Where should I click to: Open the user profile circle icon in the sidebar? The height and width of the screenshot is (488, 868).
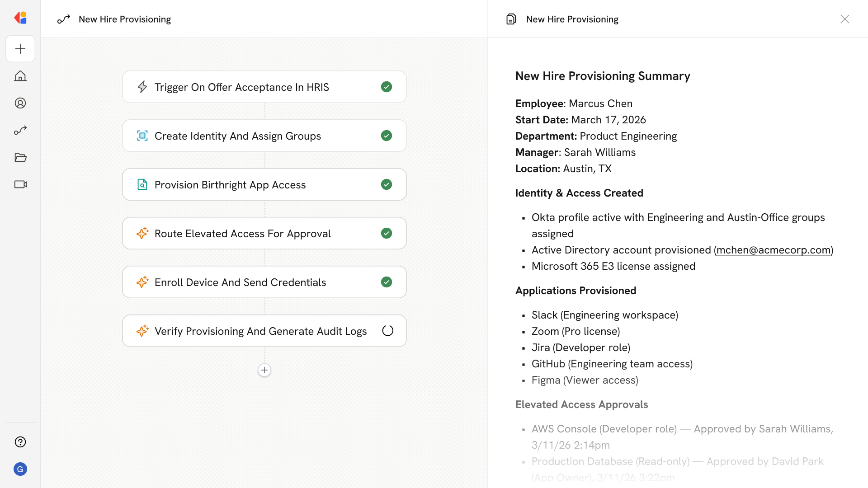tap(20, 103)
